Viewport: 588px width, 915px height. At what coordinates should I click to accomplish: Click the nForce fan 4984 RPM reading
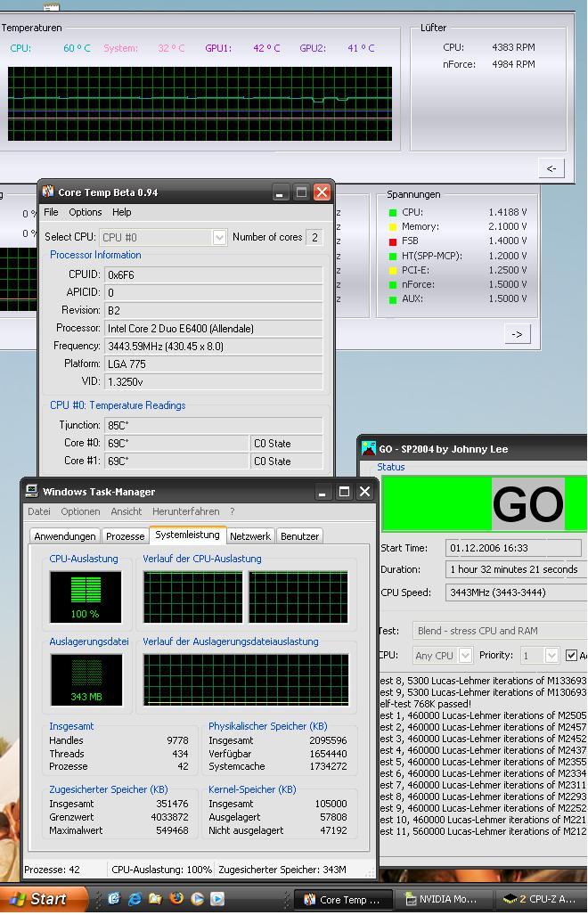tap(513, 64)
